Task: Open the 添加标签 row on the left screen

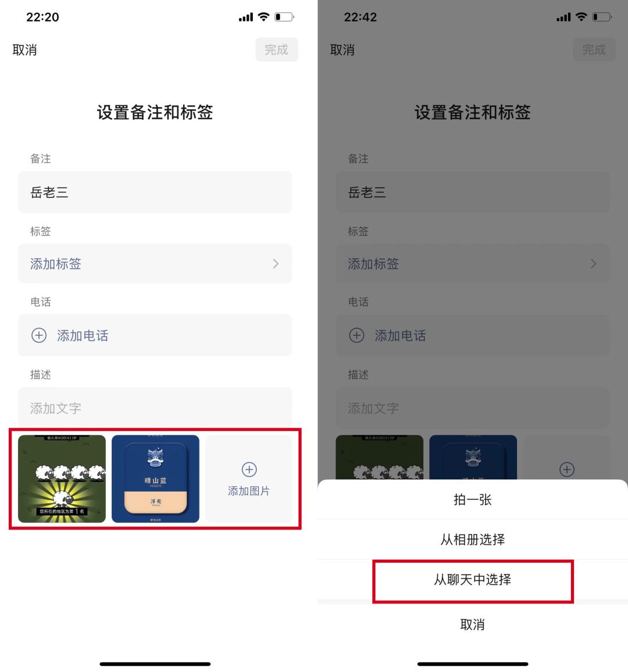Action: 155,264
